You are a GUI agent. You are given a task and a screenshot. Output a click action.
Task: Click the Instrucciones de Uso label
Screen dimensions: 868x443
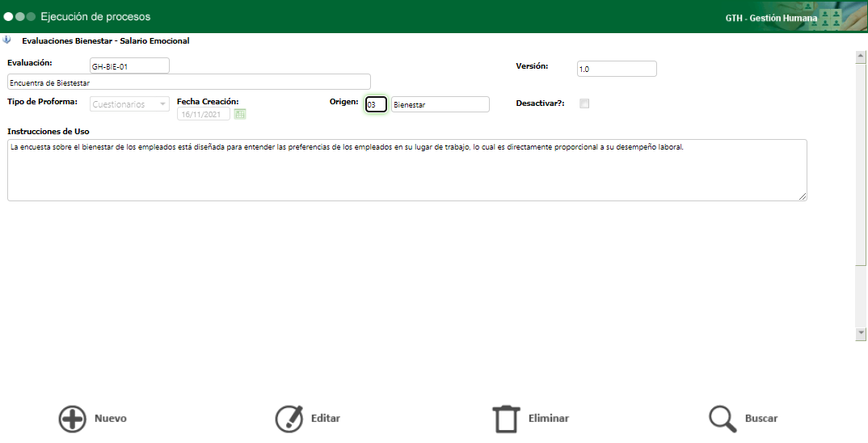coord(48,131)
